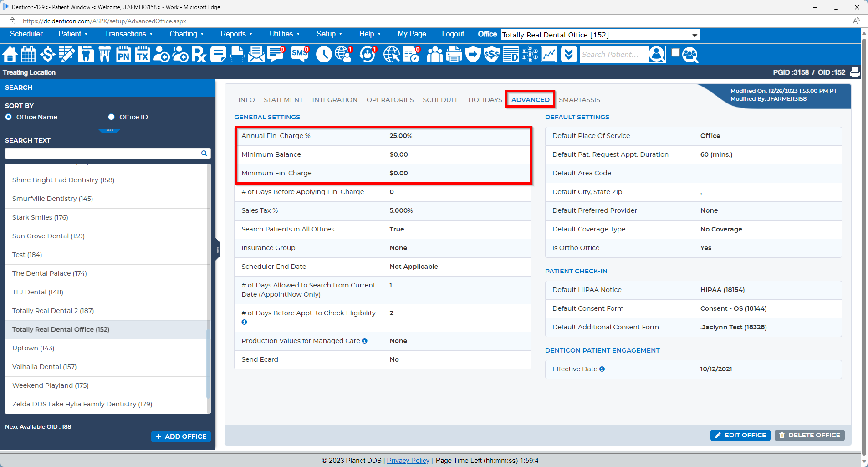Switch to the STATEMENT tab
Image resolution: width=868 pixels, height=467 pixels.
click(x=283, y=99)
